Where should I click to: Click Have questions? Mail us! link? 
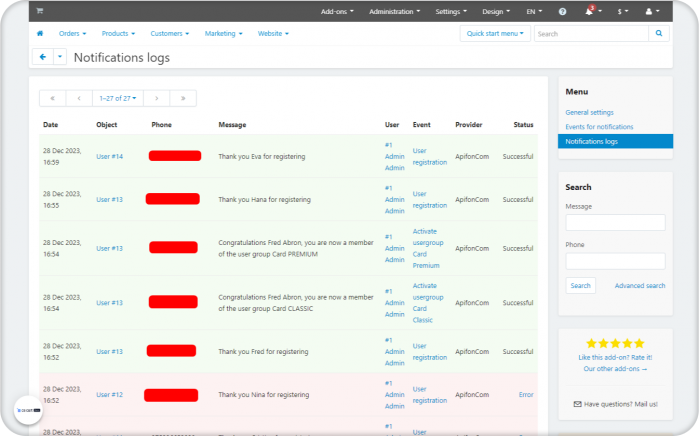tap(621, 404)
